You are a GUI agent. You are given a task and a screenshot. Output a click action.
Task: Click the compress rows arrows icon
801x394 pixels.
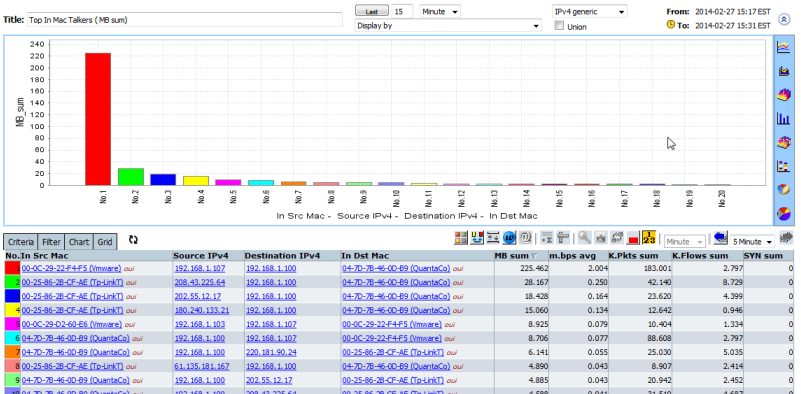pos(493,238)
